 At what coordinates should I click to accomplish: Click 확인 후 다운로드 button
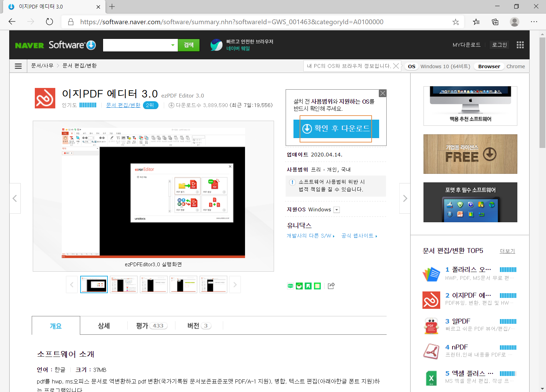pyautogui.click(x=336, y=129)
